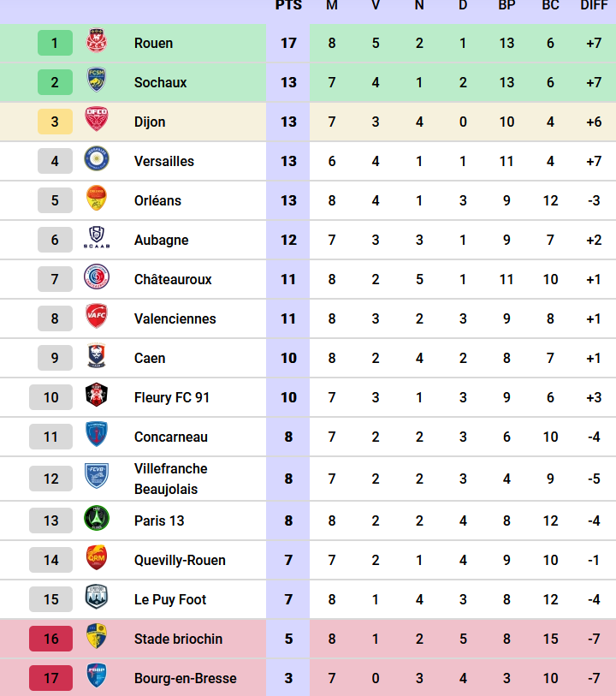Screen dimensions: 616x696
Task: Open the Concarneau team page
Action: click(x=170, y=437)
